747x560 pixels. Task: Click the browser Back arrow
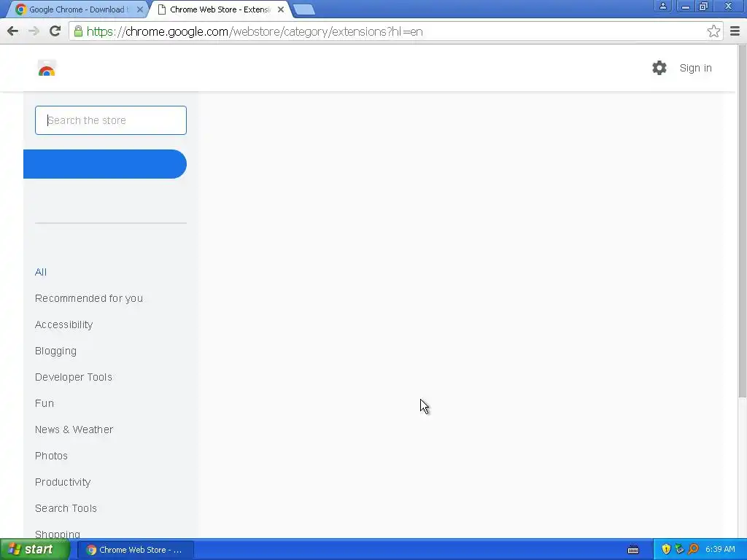click(x=13, y=31)
